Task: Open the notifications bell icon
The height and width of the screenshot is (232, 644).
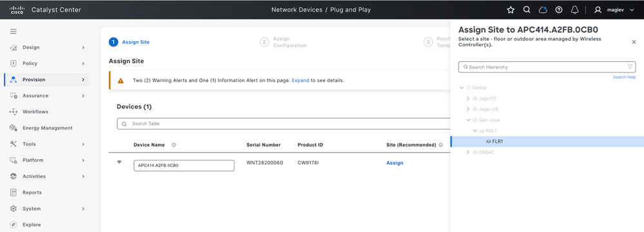Action: coord(574,10)
